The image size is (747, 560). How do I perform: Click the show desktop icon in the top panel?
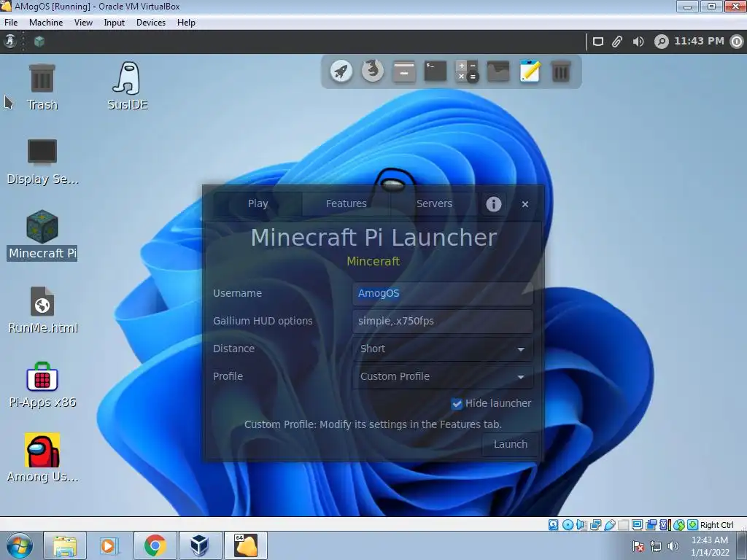[x=598, y=42]
